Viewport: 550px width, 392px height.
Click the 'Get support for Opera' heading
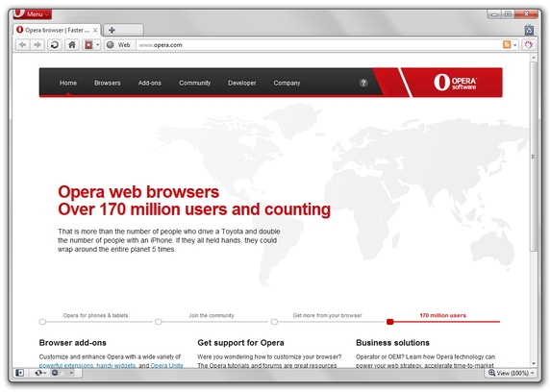[240, 343]
